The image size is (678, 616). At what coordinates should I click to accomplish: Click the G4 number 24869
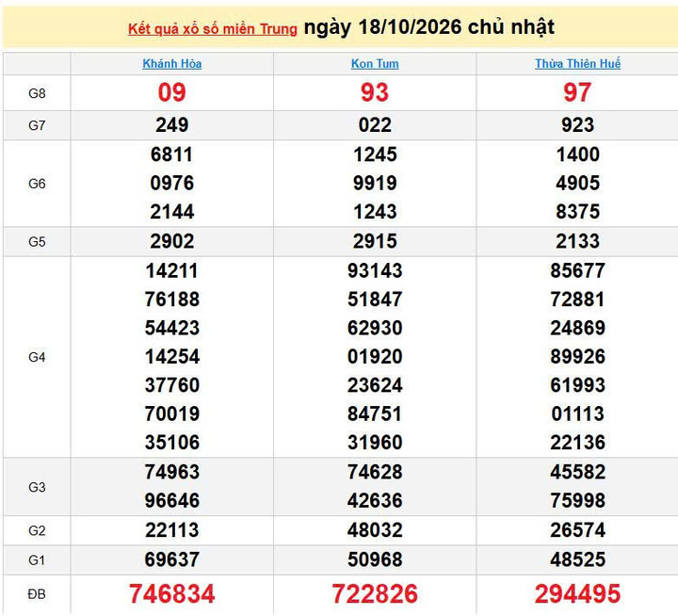(x=577, y=328)
